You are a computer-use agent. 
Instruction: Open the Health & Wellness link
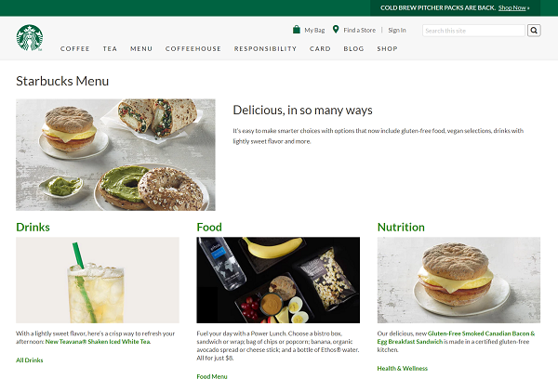(403, 368)
